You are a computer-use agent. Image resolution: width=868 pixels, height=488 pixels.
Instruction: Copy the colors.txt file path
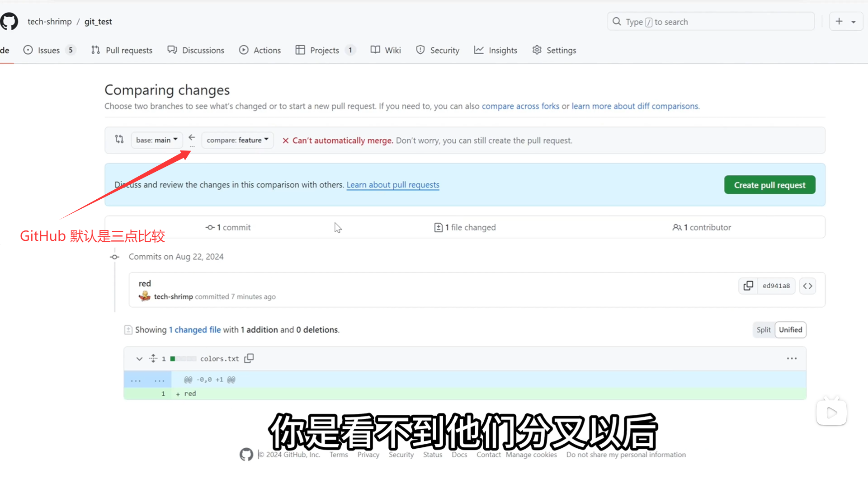click(249, 358)
